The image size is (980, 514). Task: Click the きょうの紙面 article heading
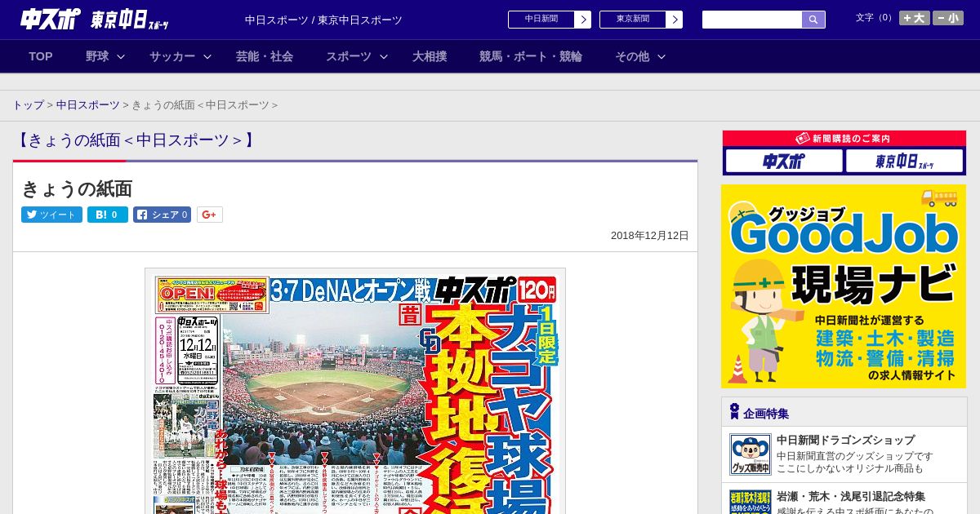[77, 189]
